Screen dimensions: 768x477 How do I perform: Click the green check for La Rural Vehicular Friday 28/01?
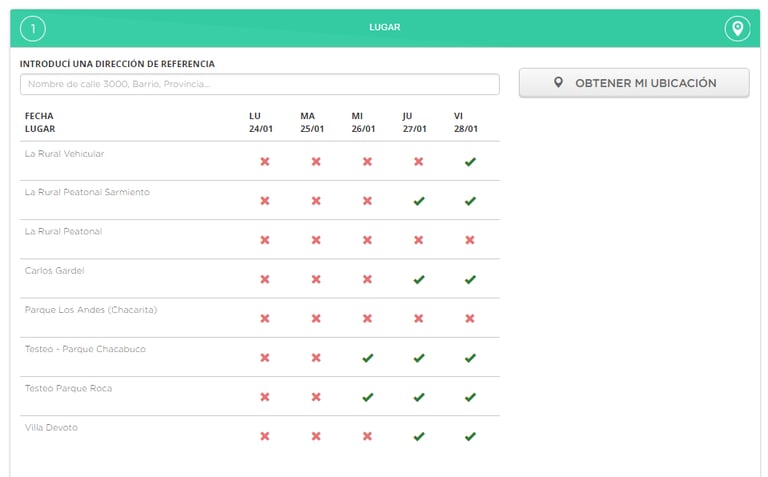[470, 161]
